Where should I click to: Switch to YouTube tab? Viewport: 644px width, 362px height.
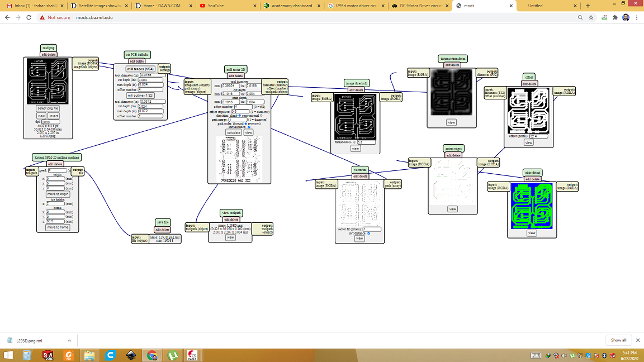(x=228, y=6)
